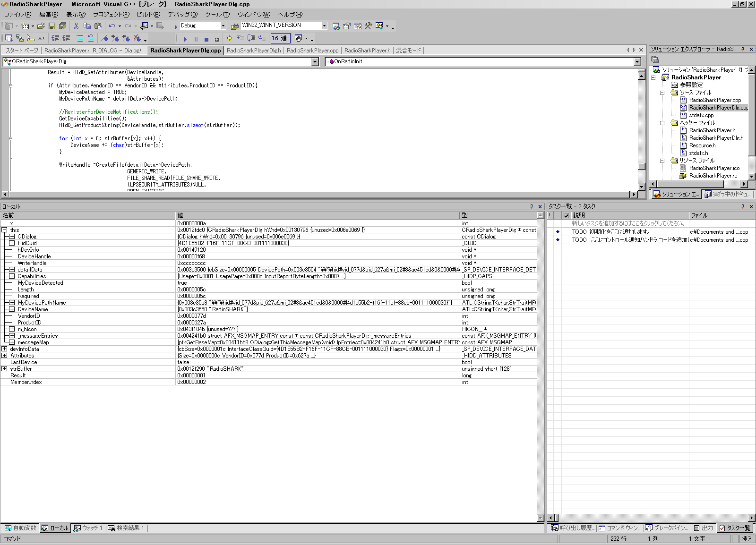Open the Debug configuration dropdown
The height and width of the screenshot is (545, 756).
tap(223, 26)
